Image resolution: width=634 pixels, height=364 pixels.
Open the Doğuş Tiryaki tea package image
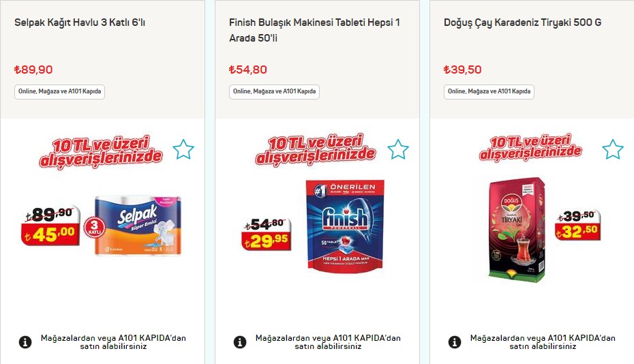pos(517,230)
